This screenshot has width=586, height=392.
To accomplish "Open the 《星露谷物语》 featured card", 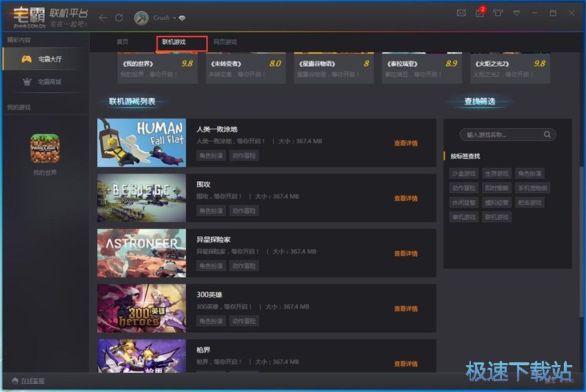I will [x=334, y=68].
